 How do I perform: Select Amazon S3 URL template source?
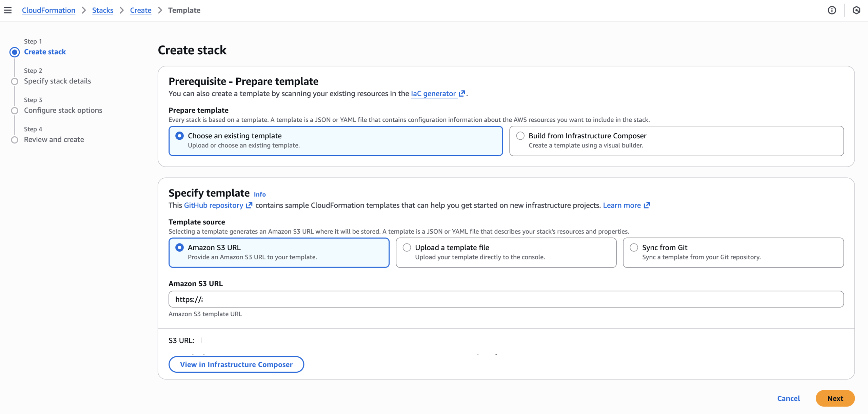(180, 248)
